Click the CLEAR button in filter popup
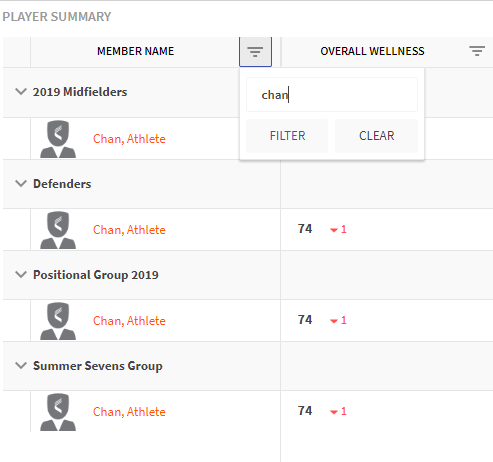This screenshot has height=462, width=493. 376,136
